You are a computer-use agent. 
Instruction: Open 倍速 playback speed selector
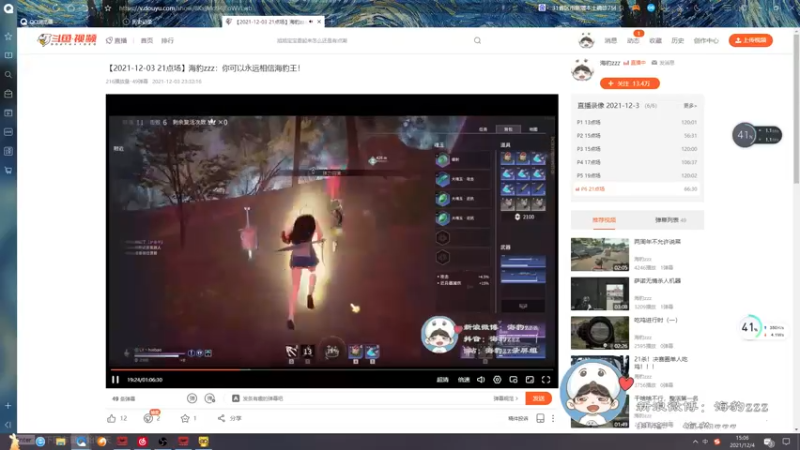click(463, 380)
